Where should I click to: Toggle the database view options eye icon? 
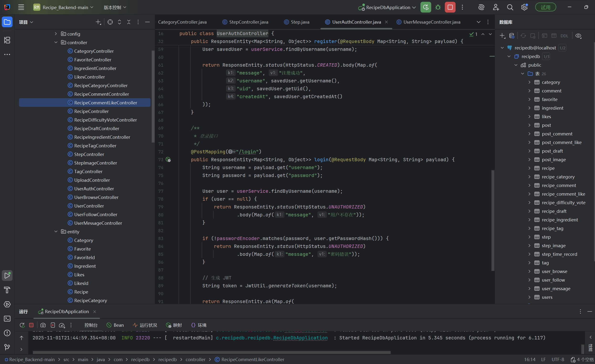[578, 36]
